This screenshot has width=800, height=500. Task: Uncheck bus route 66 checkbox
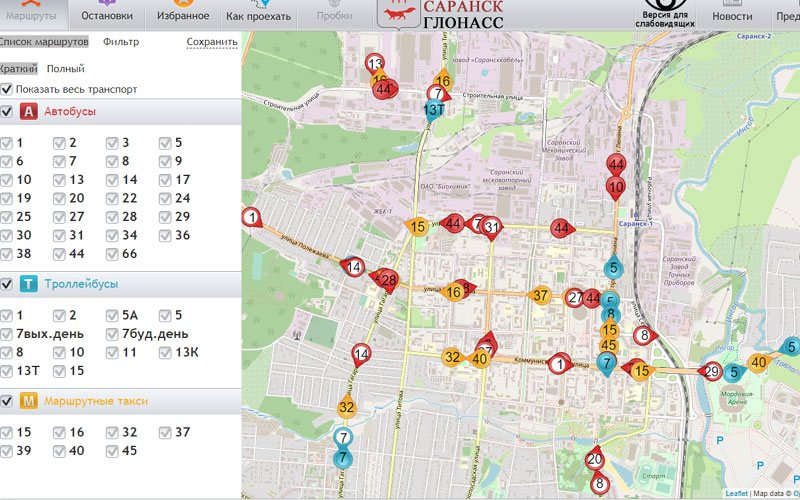pos(112,254)
